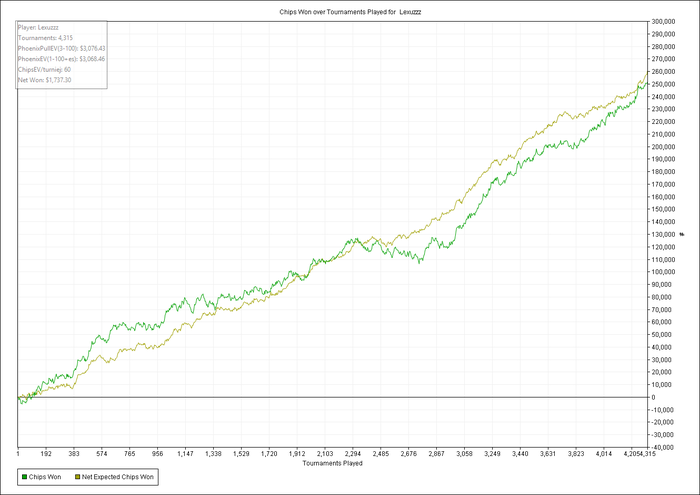Click the 3,249 x-axis tick label
The image size is (700, 495).
pos(492,454)
